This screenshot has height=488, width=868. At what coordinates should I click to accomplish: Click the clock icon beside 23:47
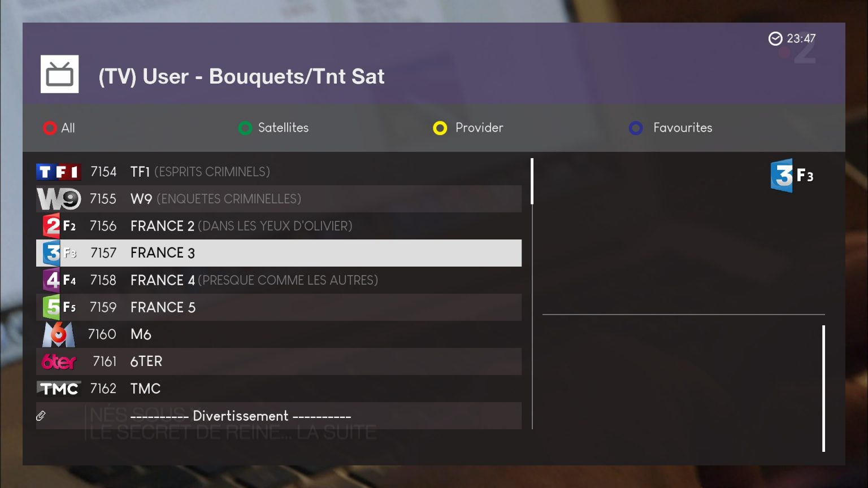pyautogui.click(x=775, y=38)
